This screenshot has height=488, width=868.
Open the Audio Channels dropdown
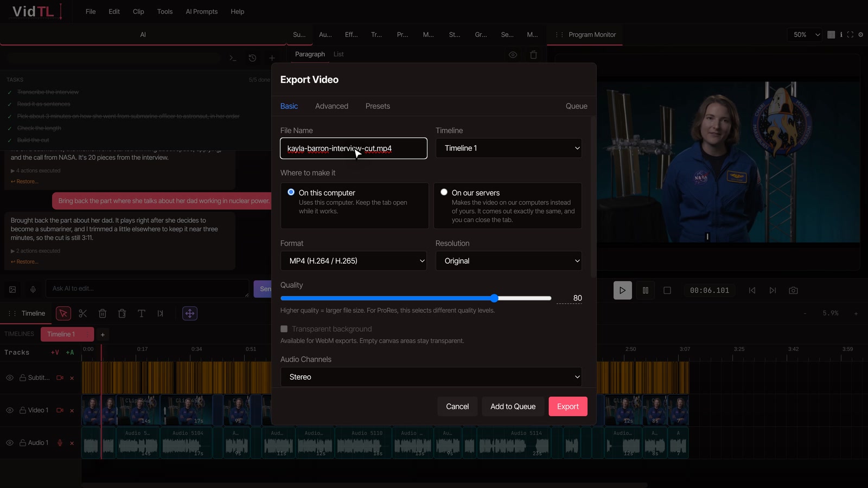click(431, 377)
